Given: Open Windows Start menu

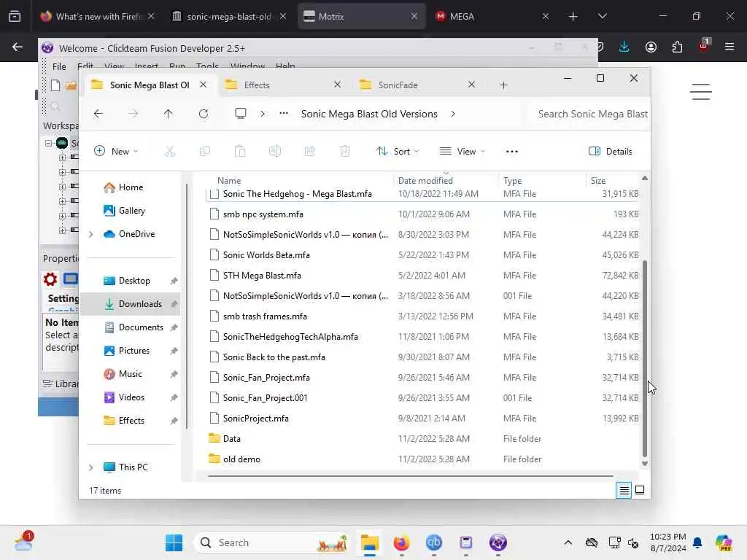Looking at the screenshot, I should point(174,542).
